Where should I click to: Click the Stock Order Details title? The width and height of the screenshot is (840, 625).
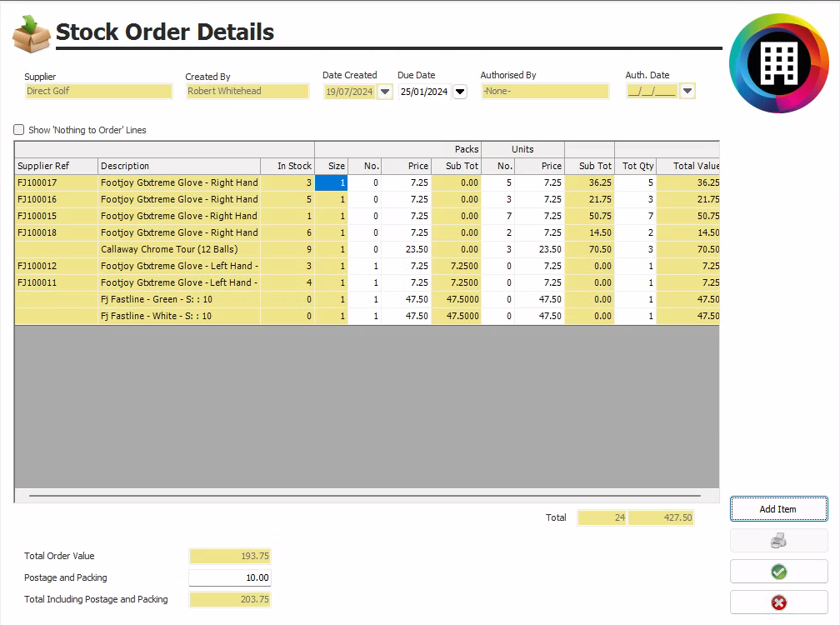pos(165,32)
